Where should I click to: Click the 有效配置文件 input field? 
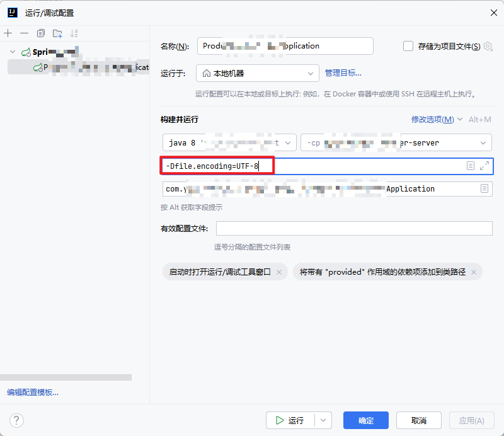[353, 228]
